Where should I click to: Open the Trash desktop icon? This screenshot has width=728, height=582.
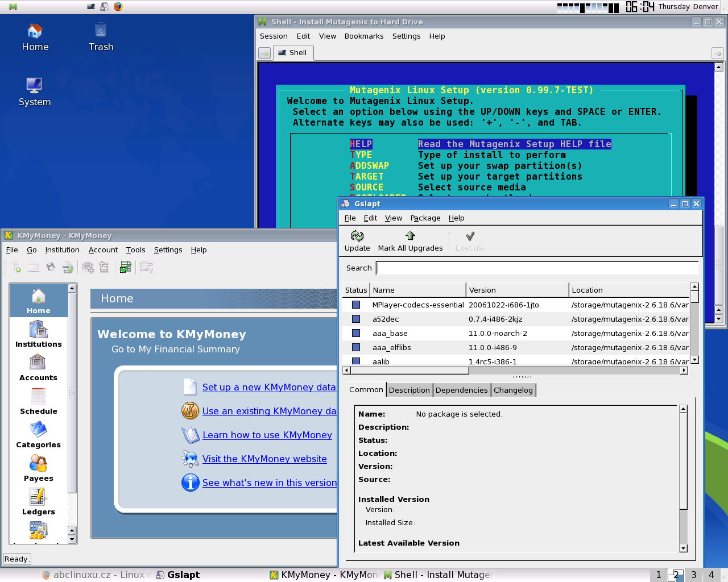click(101, 38)
